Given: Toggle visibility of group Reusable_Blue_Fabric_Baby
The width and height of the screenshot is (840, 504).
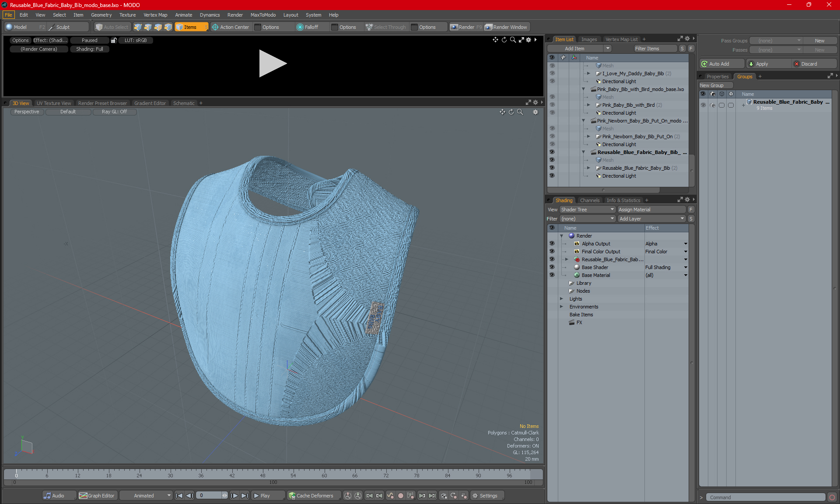Looking at the screenshot, I should pyautogui.click(x=703, y=105).
